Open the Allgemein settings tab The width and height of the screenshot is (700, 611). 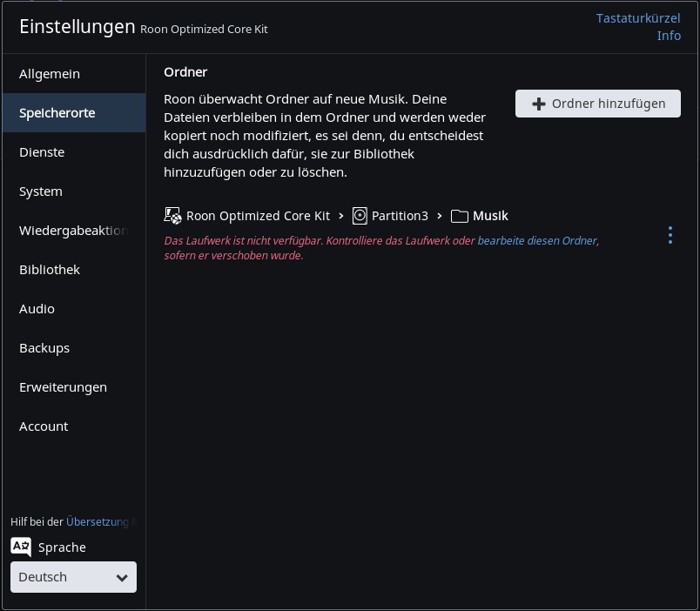[x=50, y=74]
